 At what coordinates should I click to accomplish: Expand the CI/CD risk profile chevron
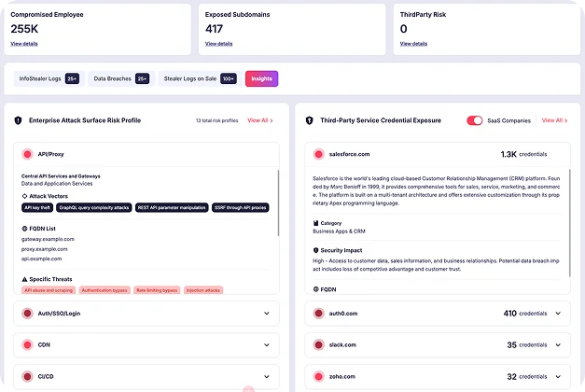click(x=267, y=376)
